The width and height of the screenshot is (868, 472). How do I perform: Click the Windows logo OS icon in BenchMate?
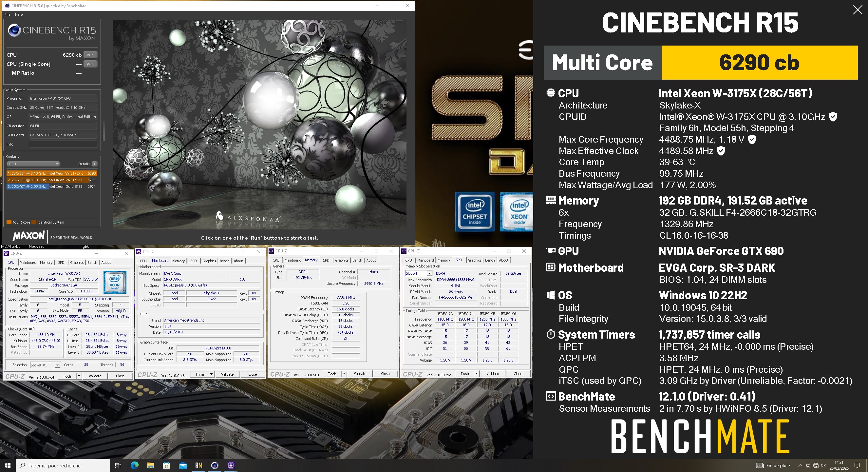pos(551,295)
